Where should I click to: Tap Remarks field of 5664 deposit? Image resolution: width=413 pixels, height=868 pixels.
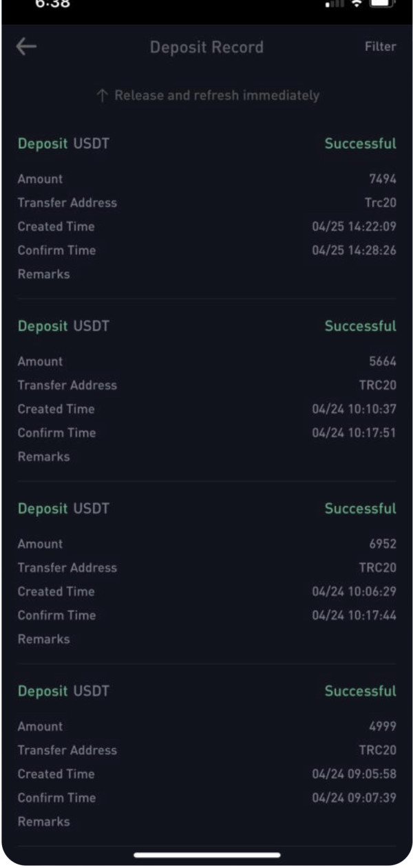(44, 456)
